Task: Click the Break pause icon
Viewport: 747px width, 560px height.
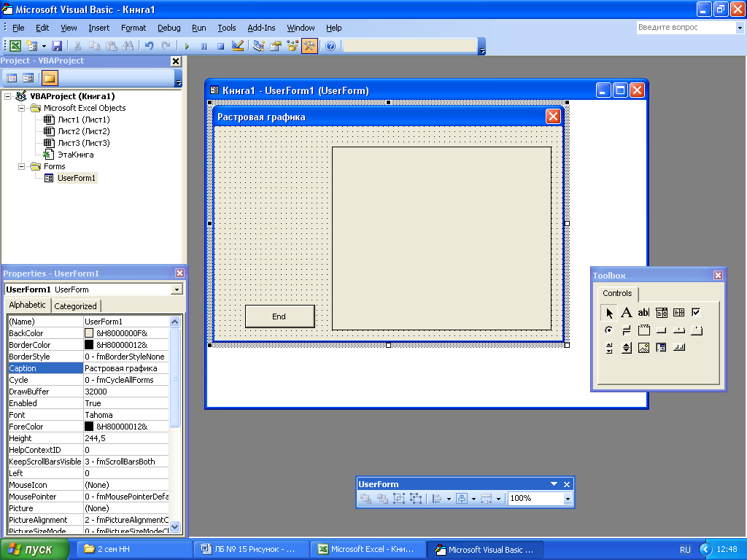Action: pyautogui.click(x=204, y=46)
